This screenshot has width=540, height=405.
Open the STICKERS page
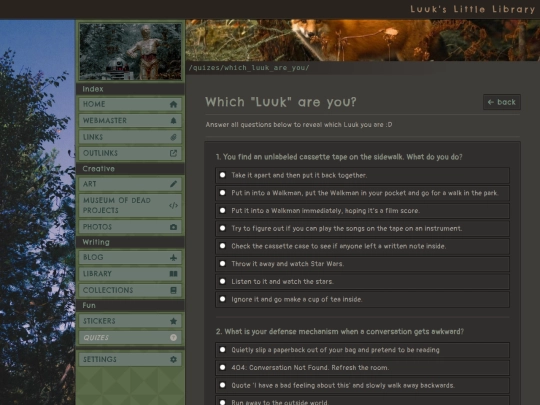pos(130,321)
